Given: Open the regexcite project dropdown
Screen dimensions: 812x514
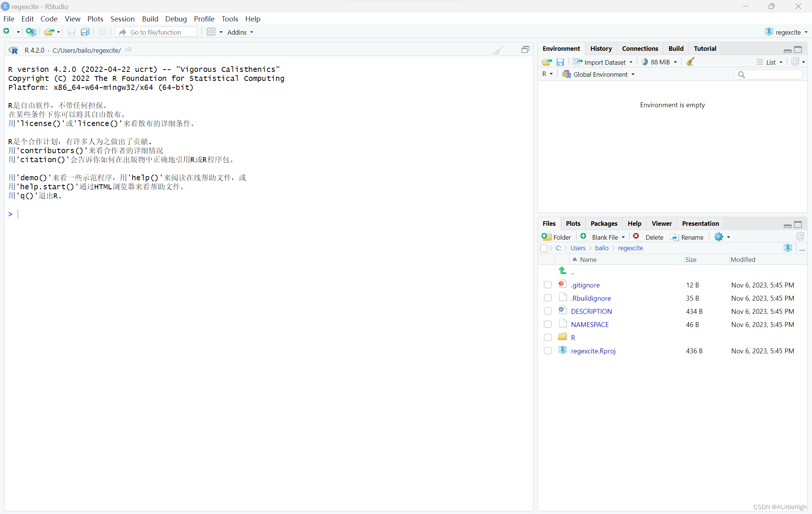Looking at the screenshot, I should coord(786,32).
